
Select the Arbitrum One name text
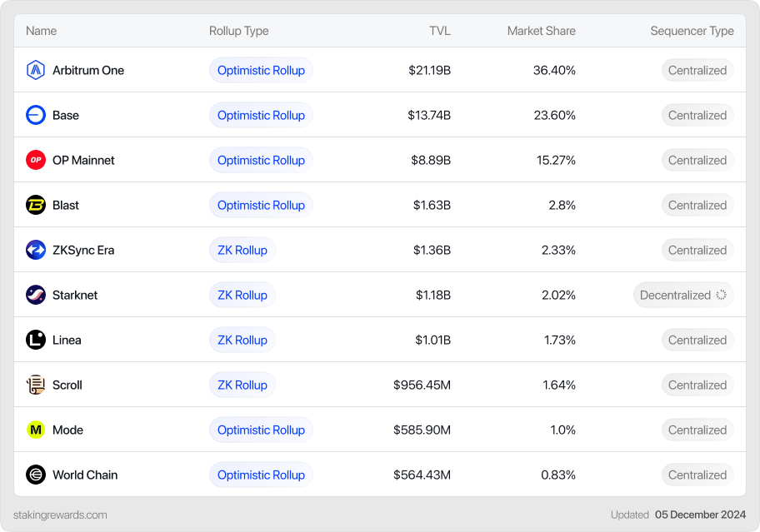88,70
